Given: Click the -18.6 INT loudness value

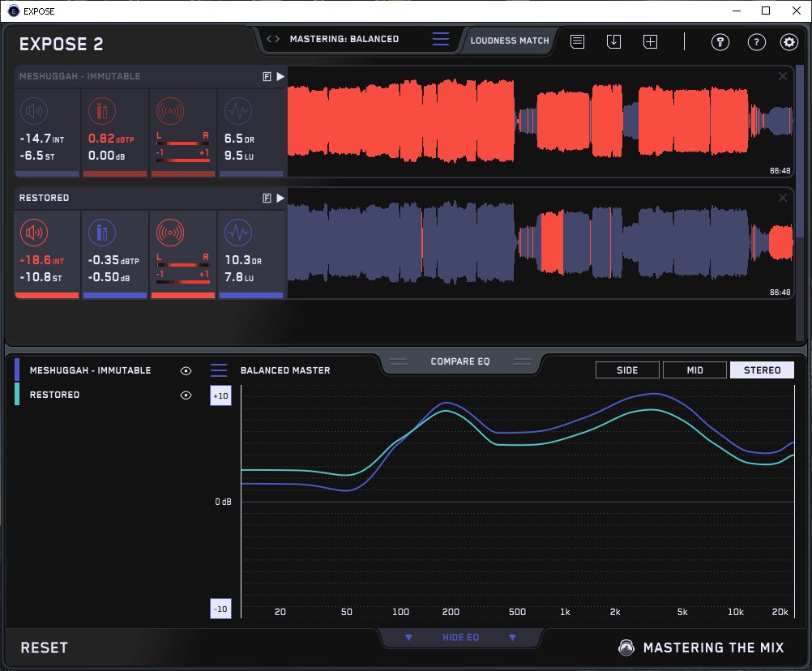Looking at the screenshot, I should point(42,260).
